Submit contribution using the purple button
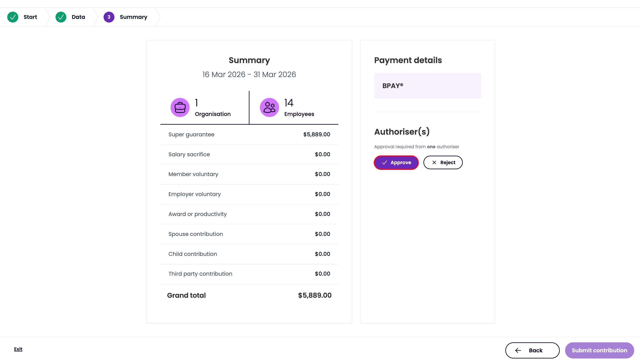 (600, 350)
